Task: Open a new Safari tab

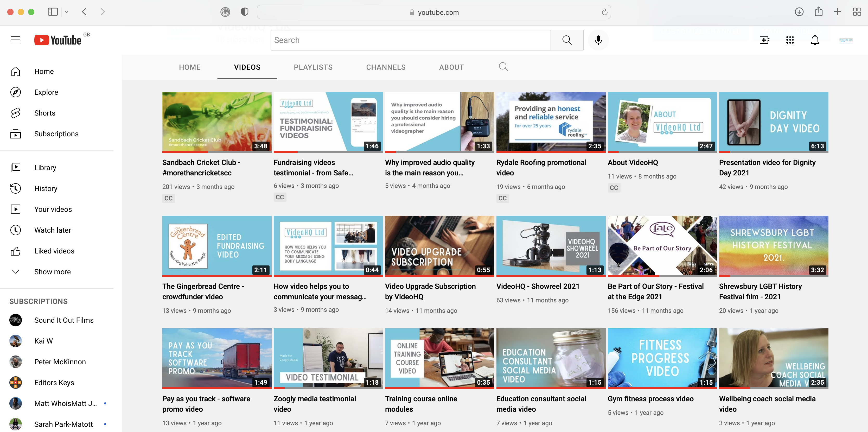Action: (838, 12)
